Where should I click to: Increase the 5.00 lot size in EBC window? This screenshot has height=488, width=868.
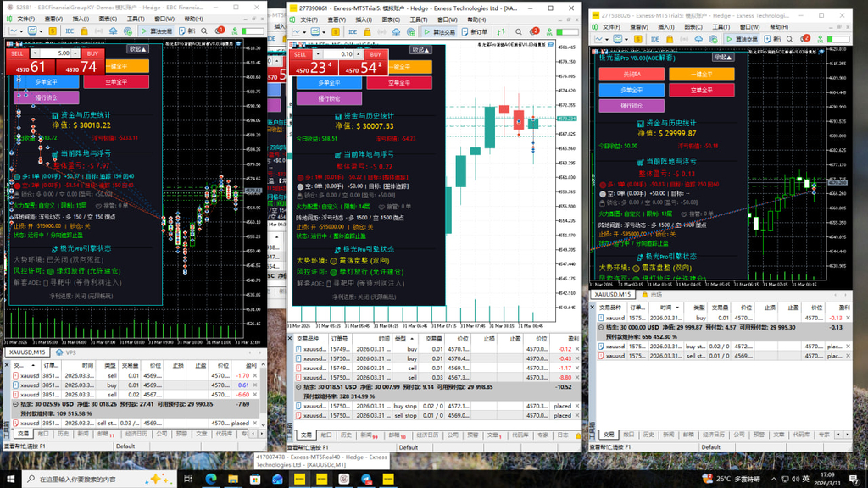point(75,53)
